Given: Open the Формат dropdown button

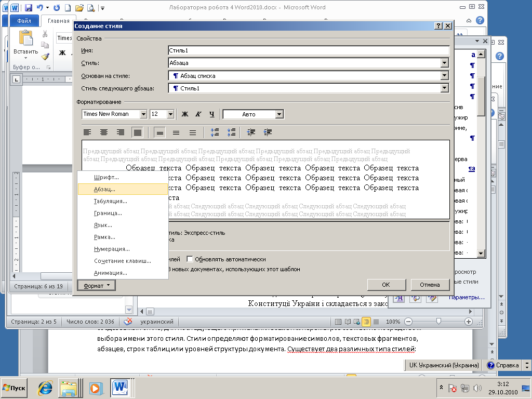Looking at the screenshot, I should point(96,286).
